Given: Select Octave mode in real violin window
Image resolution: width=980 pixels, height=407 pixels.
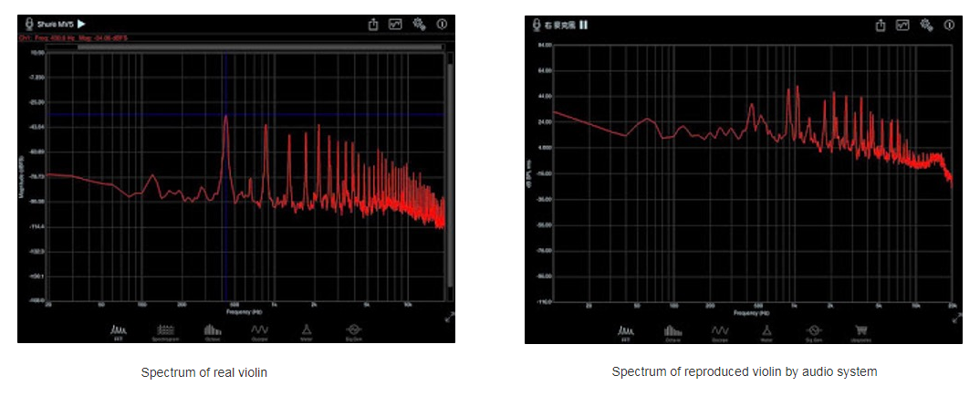Looking at the screenshot, I should pyautogui.click(x=213, y=331).
